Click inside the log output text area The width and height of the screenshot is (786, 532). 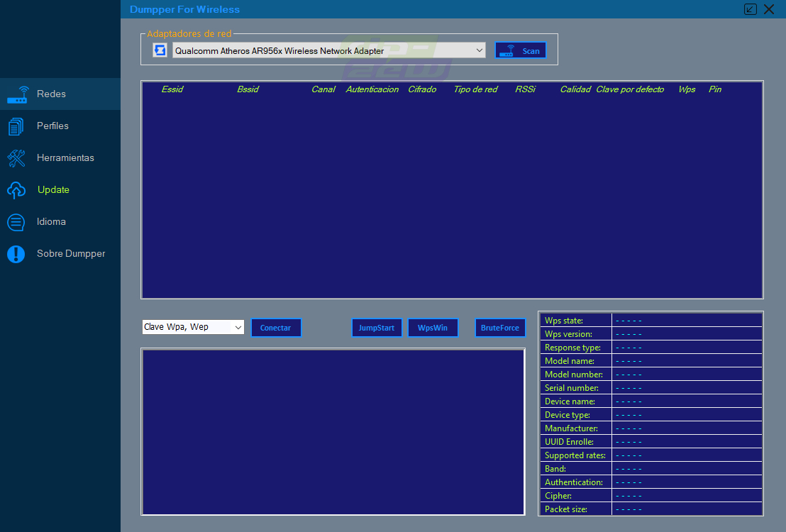tap(333, 432)
